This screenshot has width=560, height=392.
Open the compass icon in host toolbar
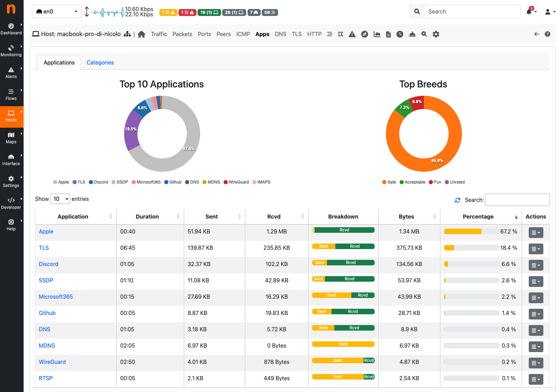point(365,34)
